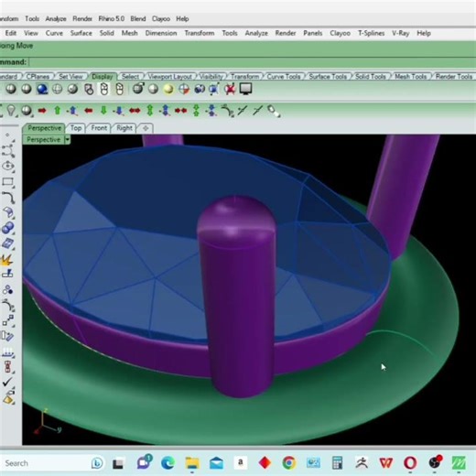Click the green down arrow icon

tap(103, 111)
